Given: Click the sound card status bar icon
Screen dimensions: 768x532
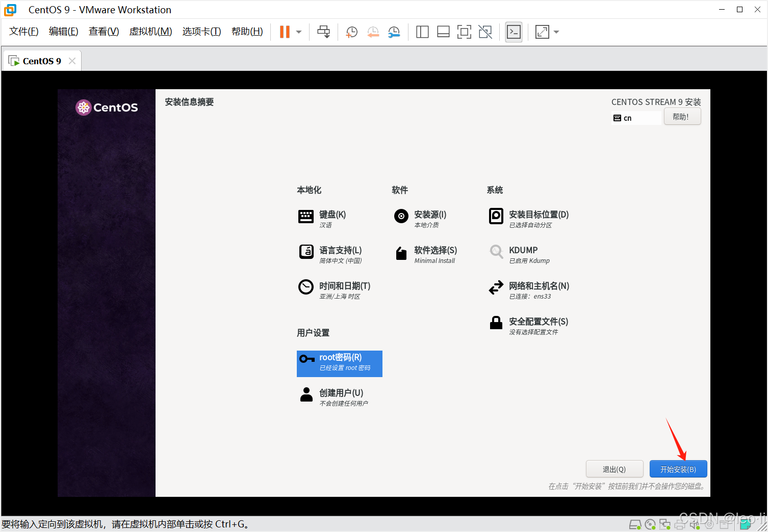Looking at the screenshot, I should [x=695, y=524].
